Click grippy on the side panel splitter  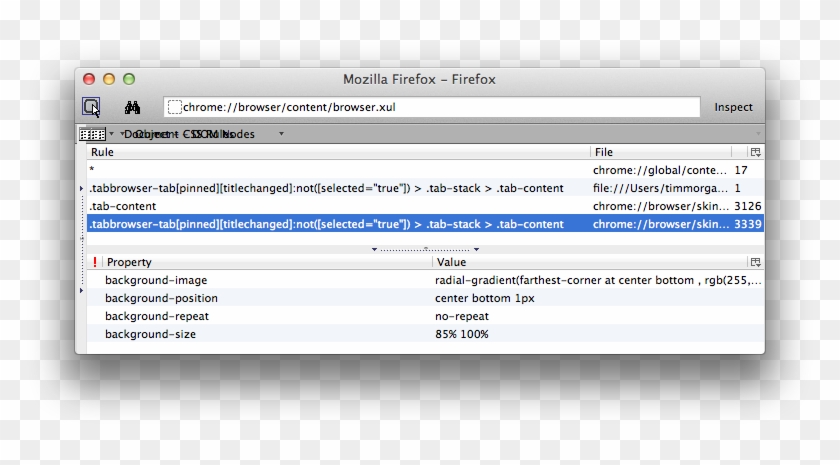pos(81,238)
